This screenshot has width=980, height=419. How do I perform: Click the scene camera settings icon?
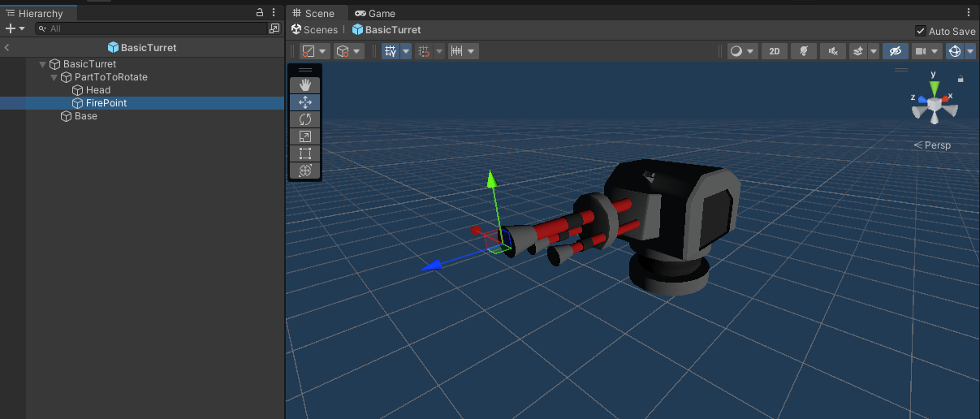coord(921,51)
